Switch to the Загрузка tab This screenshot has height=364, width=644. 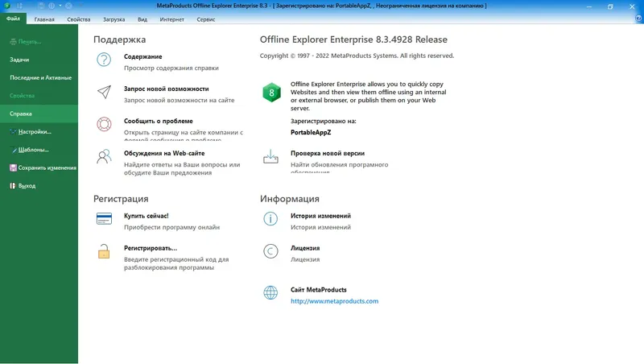click(x=114, y=19)
